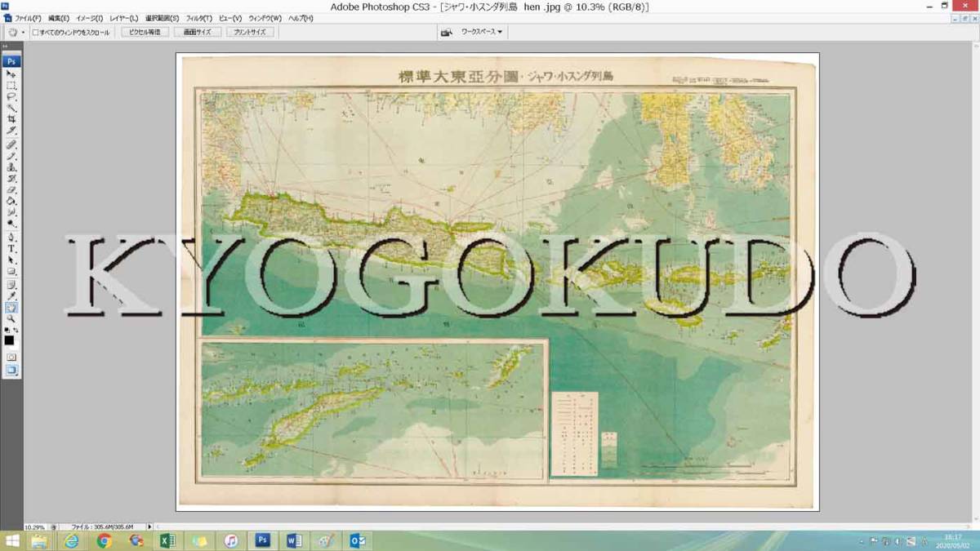Change the screen mode
This screenshot has height=551, width=980.
coord(11,370)
